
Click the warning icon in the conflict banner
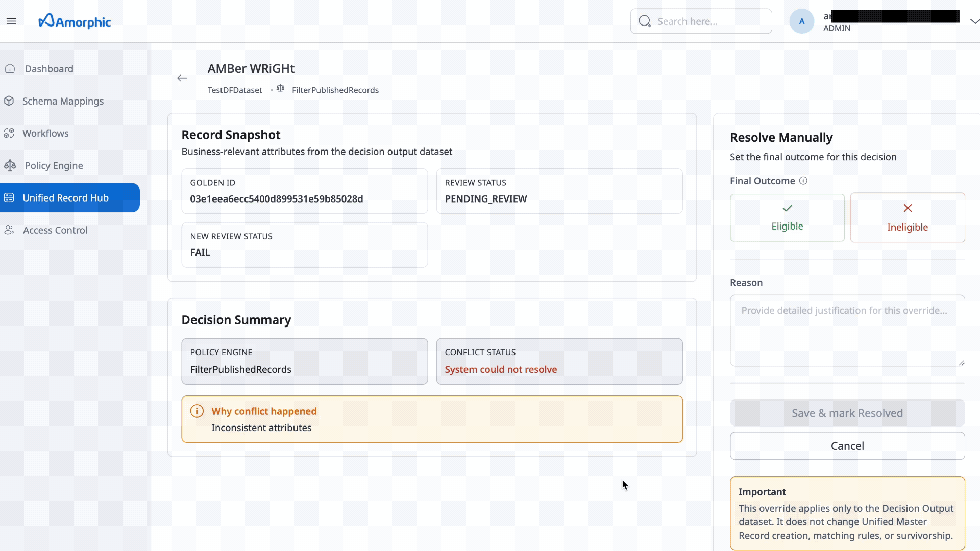[197, 411]
